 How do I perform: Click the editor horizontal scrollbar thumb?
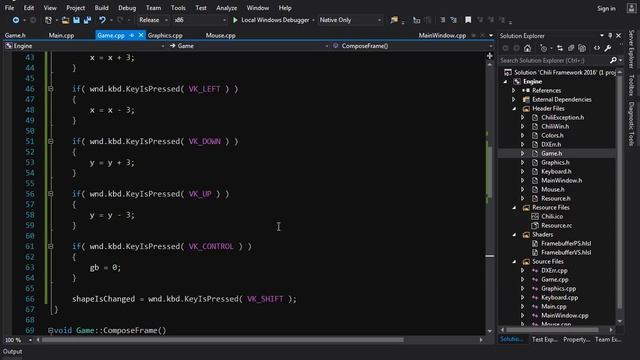(223, 340)
